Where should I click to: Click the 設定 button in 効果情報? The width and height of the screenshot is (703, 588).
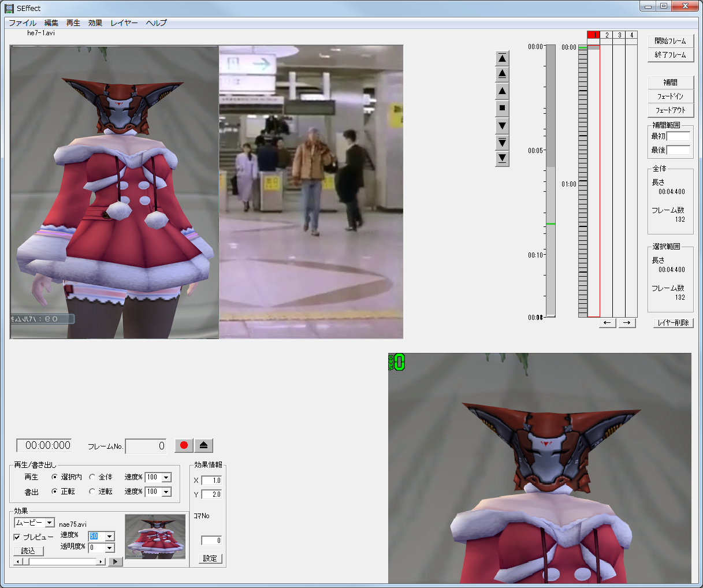coord(210,559)
